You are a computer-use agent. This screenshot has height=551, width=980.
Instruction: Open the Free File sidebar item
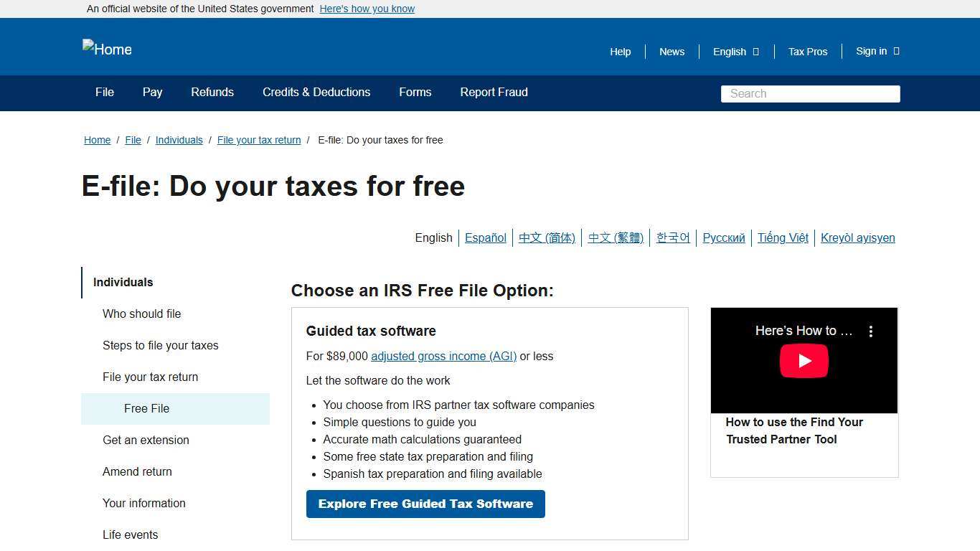[x=146, y=408]
